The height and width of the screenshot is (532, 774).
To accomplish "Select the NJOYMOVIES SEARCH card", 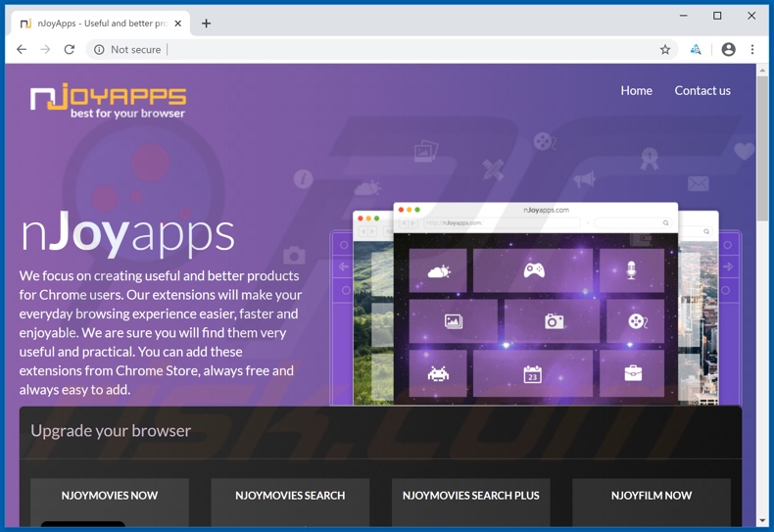I will (x=290, y=503).
